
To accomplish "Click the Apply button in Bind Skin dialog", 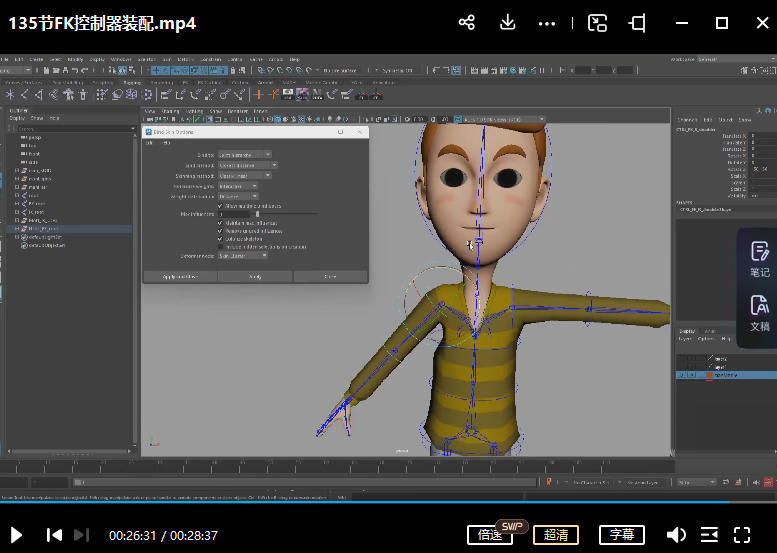I will [x=255, y=276].
